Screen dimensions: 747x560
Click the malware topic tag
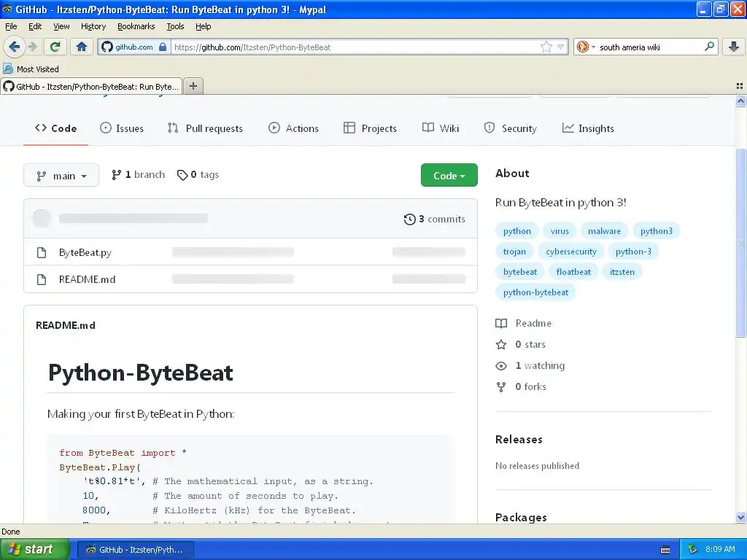604,231
